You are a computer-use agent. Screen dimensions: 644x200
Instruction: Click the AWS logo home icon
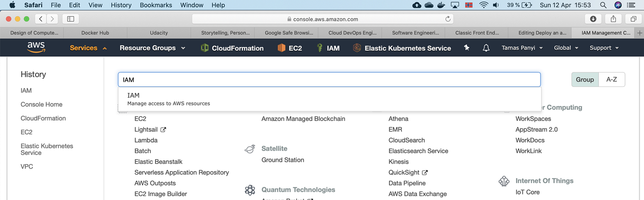pyautogui.click(x=36, y=47)
